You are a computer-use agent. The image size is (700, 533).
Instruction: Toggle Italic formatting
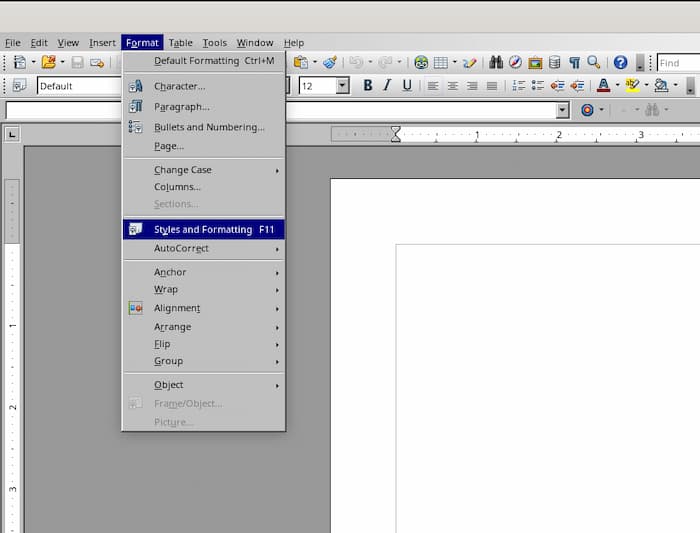[387, 85]
